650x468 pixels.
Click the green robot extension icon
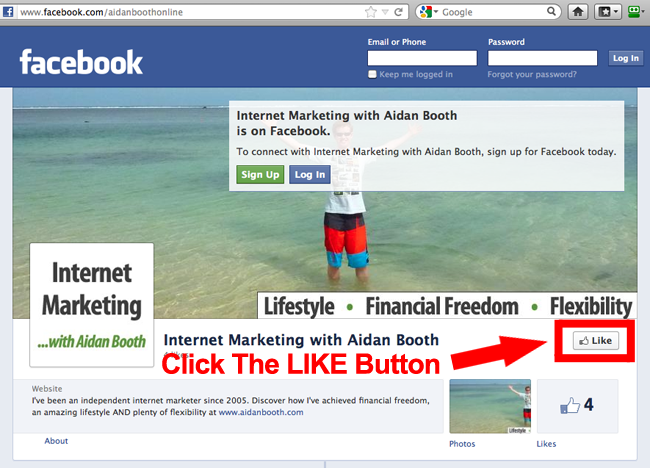tap(635, 12)
